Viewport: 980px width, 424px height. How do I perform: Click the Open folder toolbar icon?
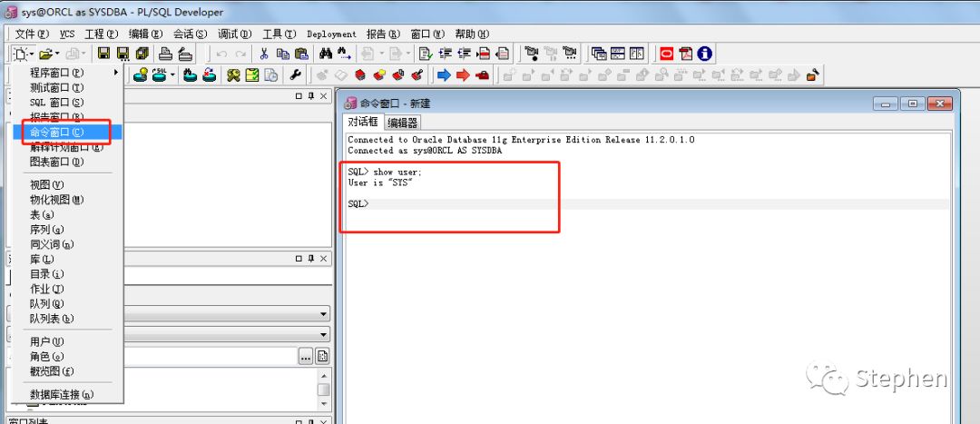45,54
